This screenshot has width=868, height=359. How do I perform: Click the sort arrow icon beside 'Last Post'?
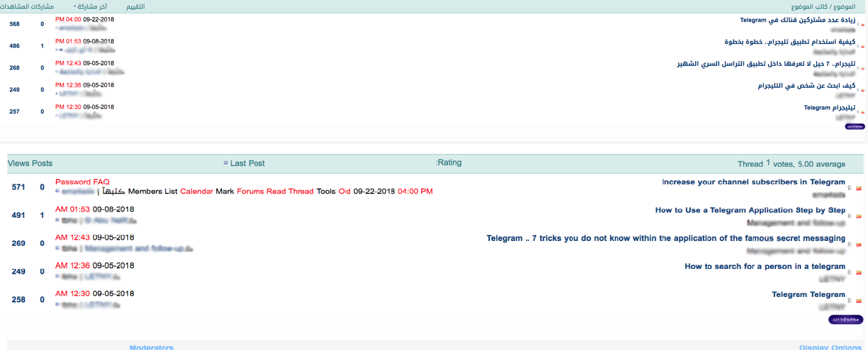(x=226, y=163)
